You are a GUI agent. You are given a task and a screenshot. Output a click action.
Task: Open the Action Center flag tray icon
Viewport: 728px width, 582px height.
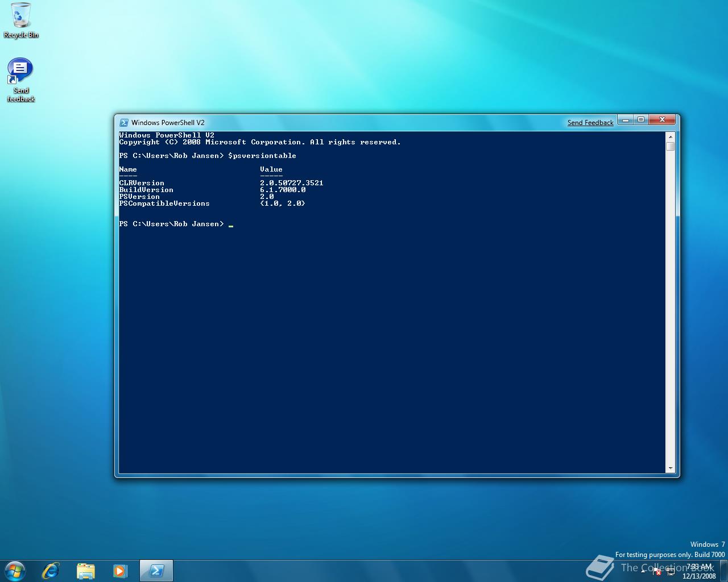coord(657,571)
